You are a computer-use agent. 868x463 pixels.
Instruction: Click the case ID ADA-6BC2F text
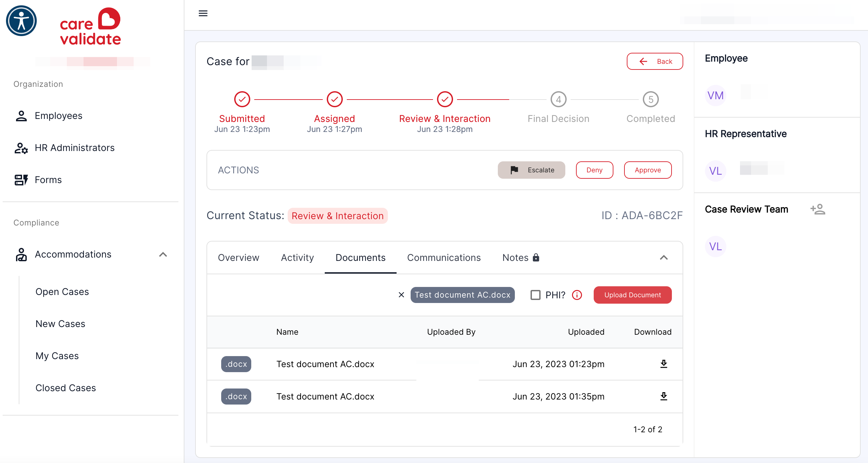tap(642, 215)
